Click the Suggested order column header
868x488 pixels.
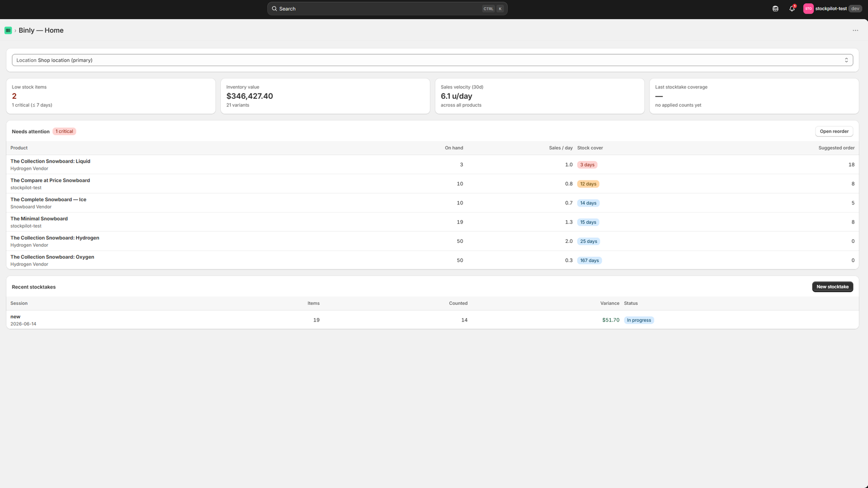837,148
